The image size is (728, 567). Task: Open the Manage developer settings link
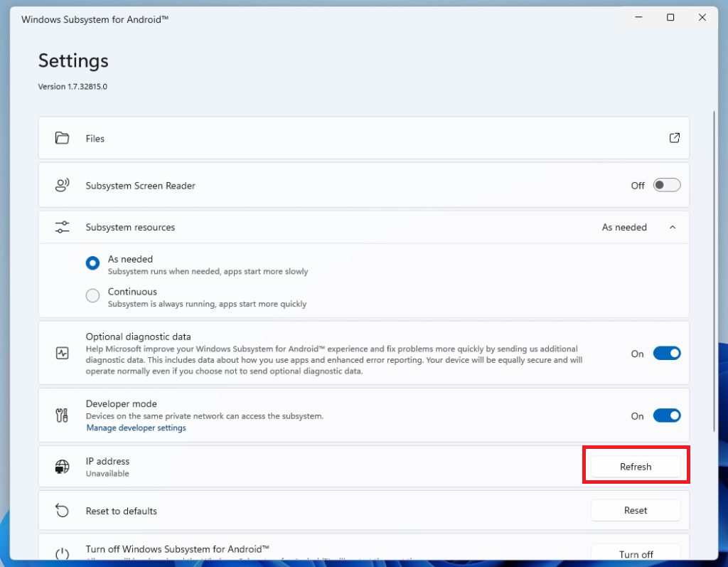(136, 428)
